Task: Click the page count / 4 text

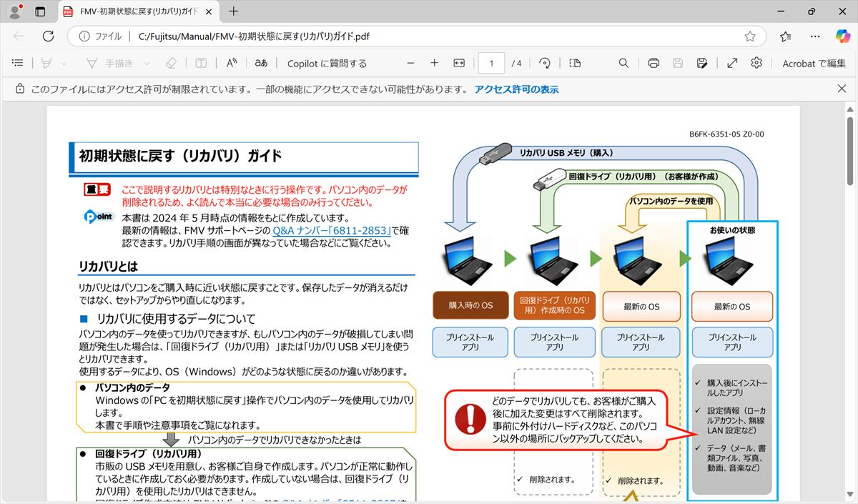Action: [x=516, y=63]
